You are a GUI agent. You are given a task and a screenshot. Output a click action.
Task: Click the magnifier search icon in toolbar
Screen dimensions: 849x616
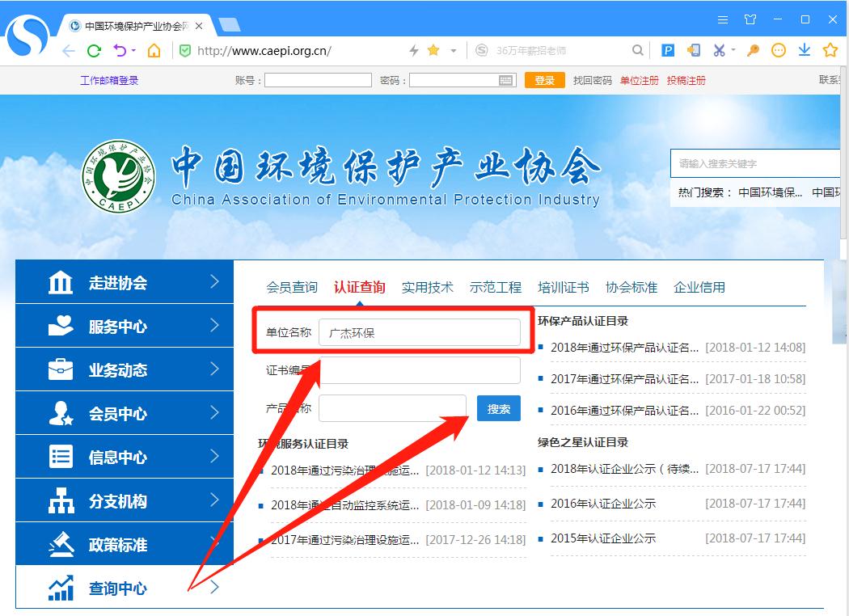[638, 50]
